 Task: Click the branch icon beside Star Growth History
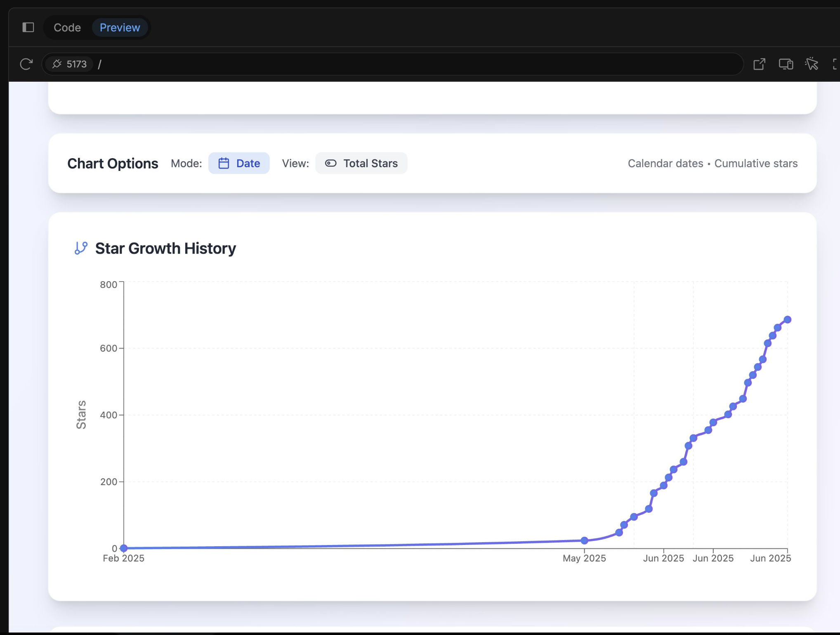81,248
